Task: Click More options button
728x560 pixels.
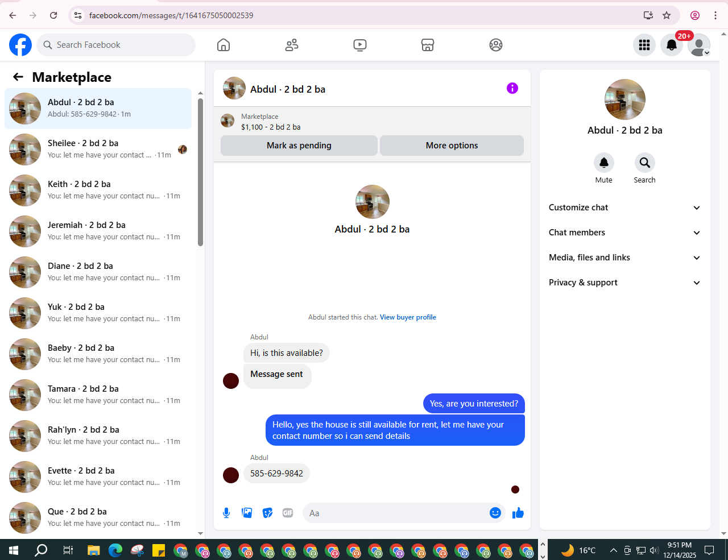Action: [452, 146]
